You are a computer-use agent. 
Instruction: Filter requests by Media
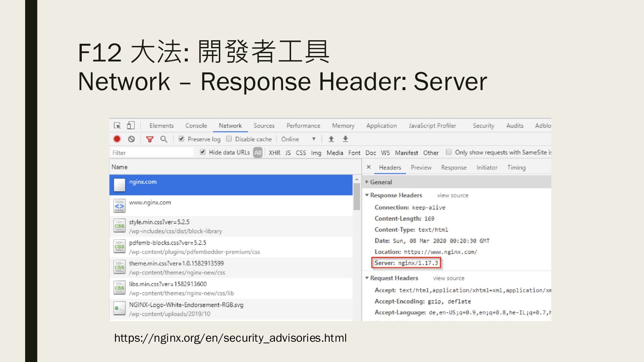click(x=335, y=153)
